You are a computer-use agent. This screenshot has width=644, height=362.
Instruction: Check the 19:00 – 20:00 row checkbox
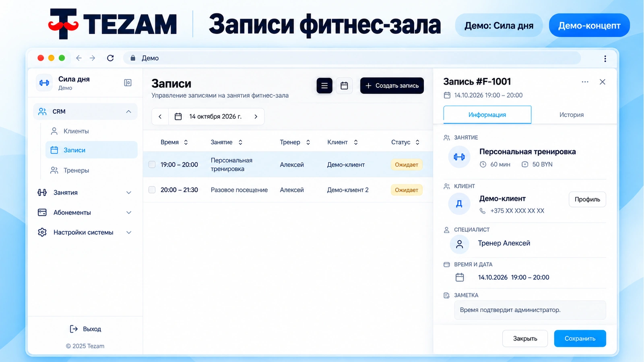click(x=152, y=165)
